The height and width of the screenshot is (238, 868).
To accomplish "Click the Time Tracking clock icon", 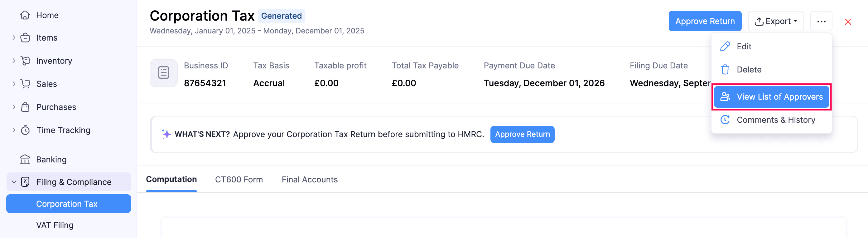I will (25, 130).
